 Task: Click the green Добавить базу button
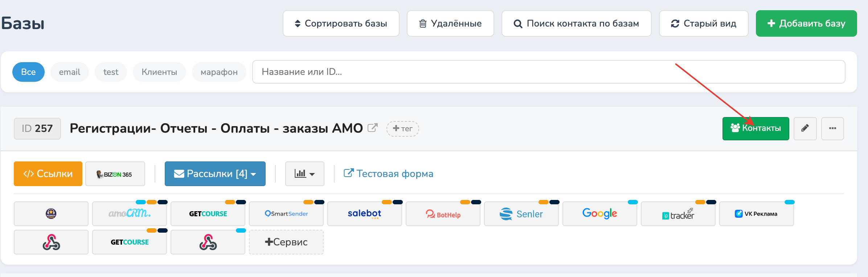(x=806, y=24)
